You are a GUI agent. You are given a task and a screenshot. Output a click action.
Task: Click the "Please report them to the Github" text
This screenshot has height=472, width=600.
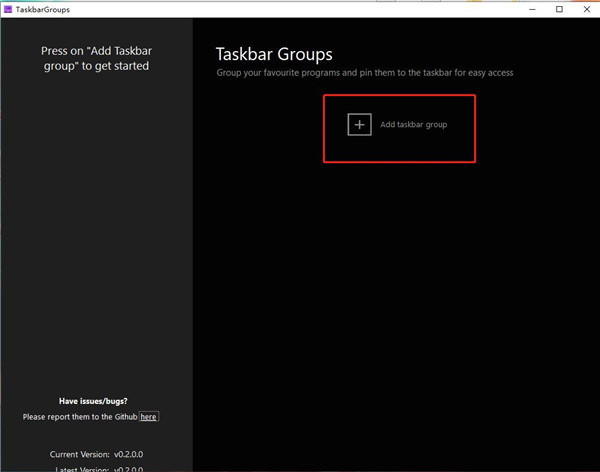[x=80, y=416]
